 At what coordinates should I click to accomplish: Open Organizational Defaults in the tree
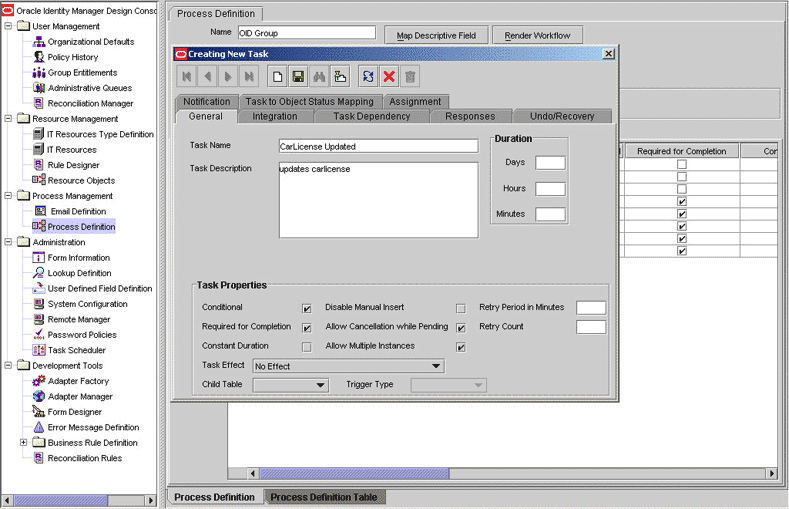coord(91,42)
